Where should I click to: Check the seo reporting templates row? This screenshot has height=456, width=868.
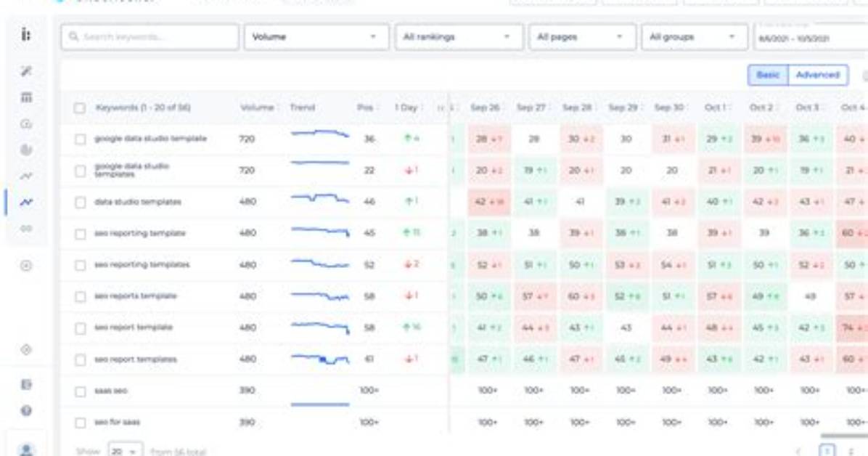[x=81, y=266]
